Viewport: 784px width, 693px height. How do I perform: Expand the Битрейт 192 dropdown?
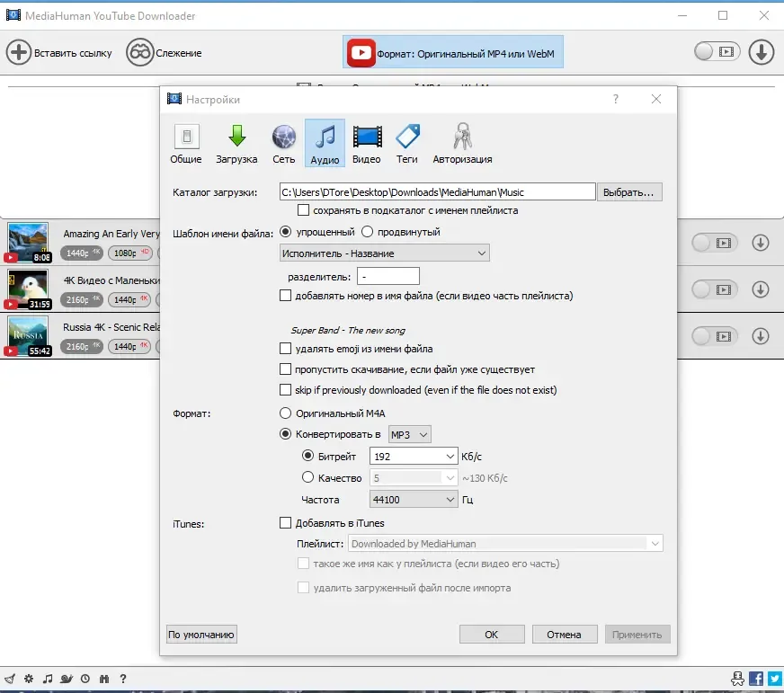tap(413, 456)
